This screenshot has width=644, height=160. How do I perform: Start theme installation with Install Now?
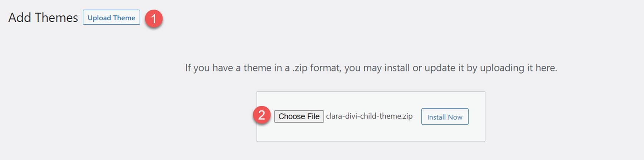pos(445,117)
